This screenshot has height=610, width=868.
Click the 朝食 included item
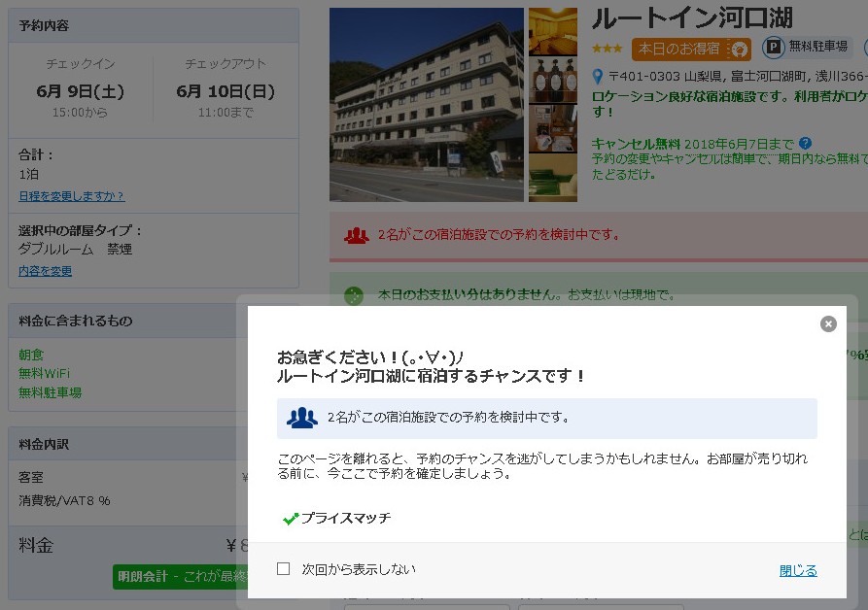coord(31,355)
